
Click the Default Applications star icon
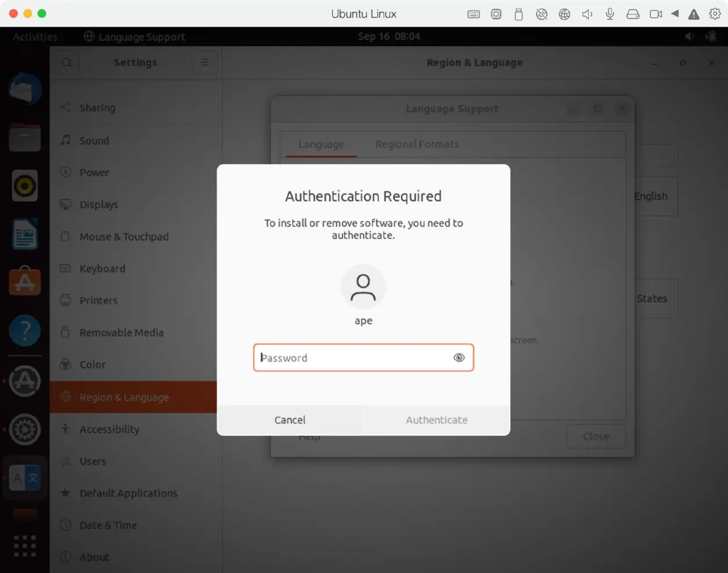65,492
